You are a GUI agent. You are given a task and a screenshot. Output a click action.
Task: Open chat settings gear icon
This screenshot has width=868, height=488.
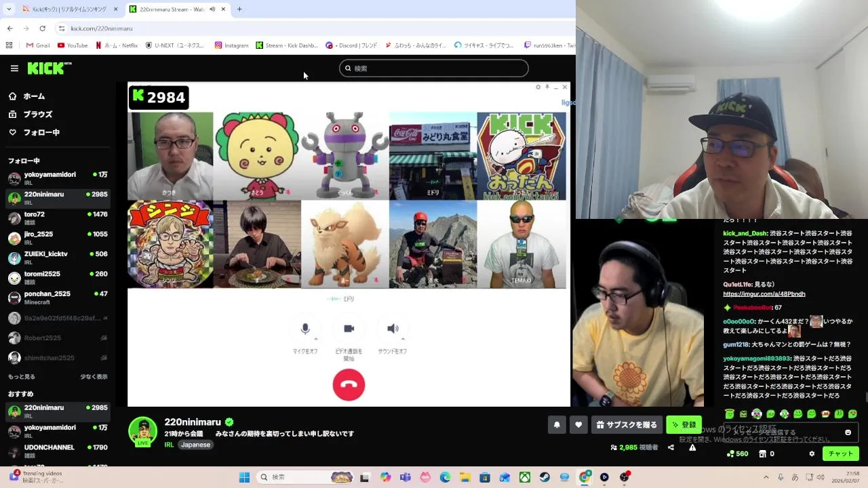[812, 454]
